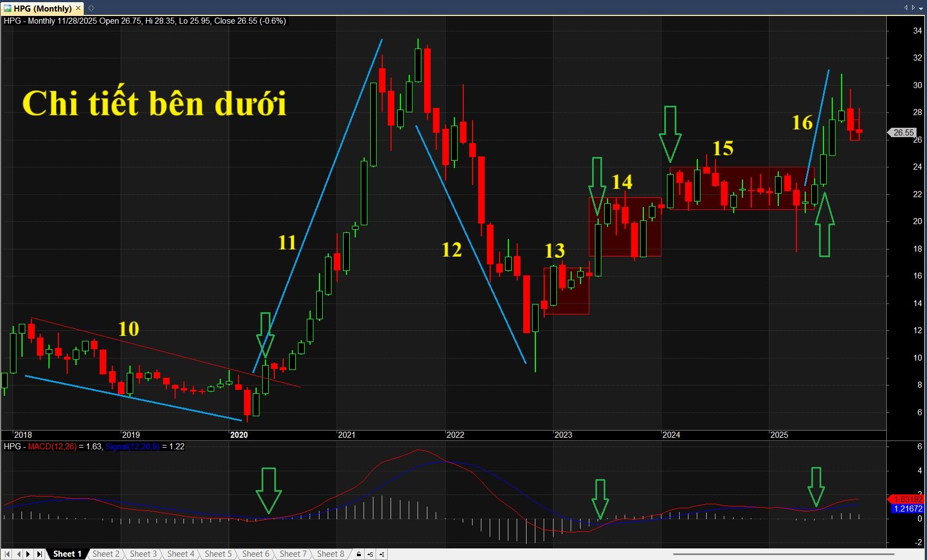Screen dimensions: 927x560
Task: Go to the previous sheet arrow
Action: click(x=18, y=554)
